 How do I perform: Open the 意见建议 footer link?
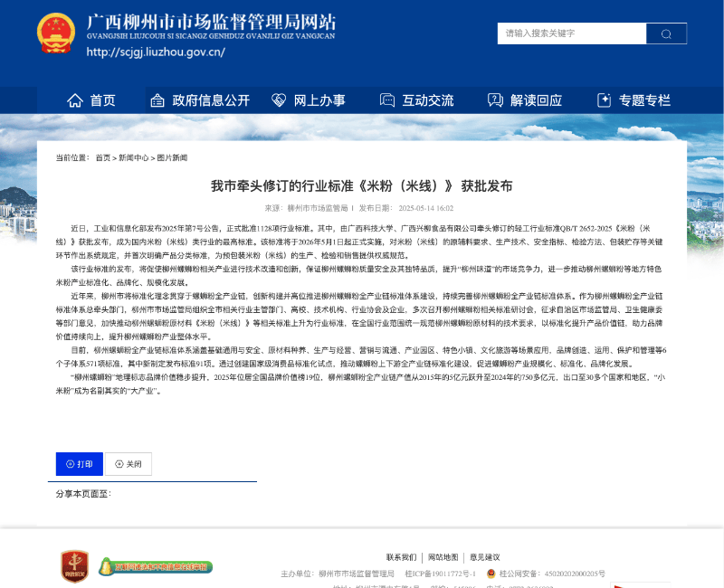pos(485,557)
